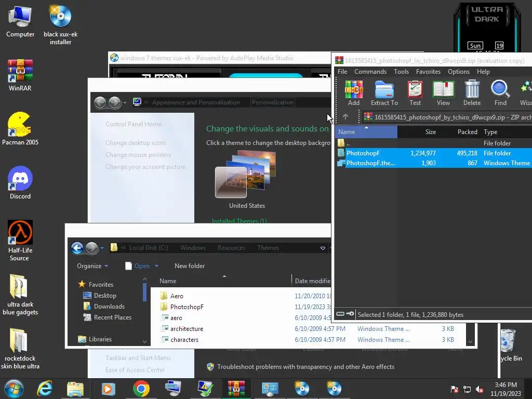
Task: Expand the Open button dropdown arrow
Action: [156, 266]
